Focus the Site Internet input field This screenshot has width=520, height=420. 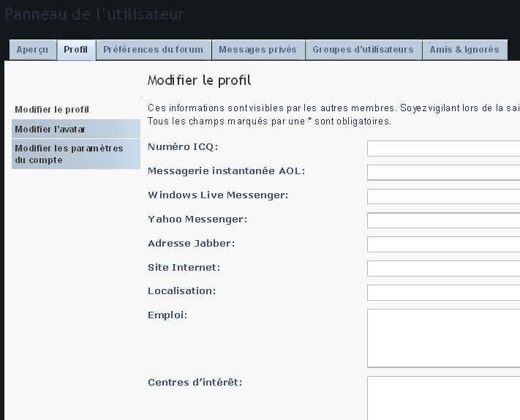(443, 269)
